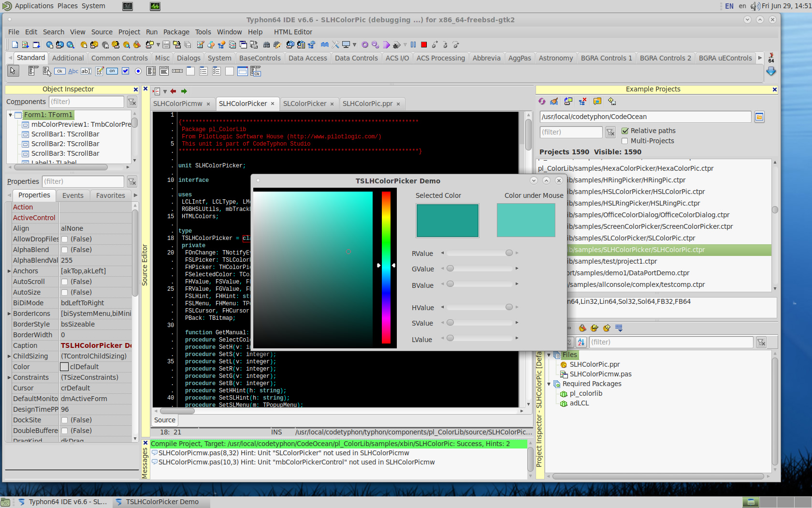Click the browse folder button beside CodeOcean path
Image resolution: width=812 pixels, height=508 pixels.
[759, 117]
